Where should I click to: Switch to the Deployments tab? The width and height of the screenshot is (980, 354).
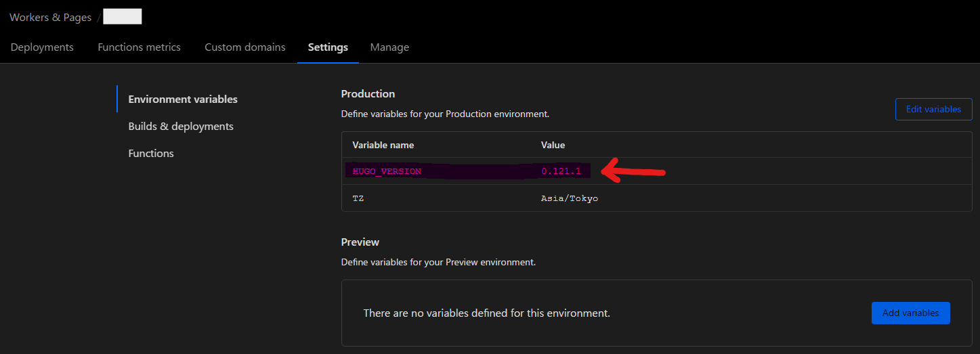(42, 47)
